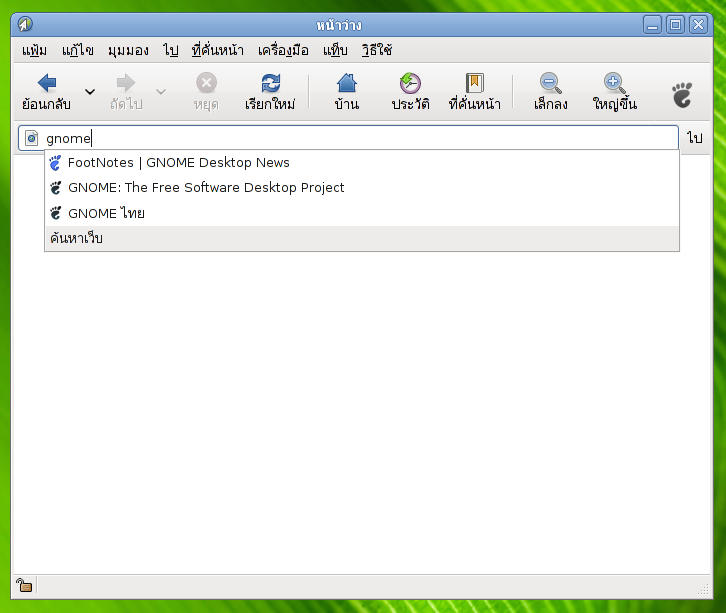Open the ไป (Go) menu
The image size is (726, 613).
point(170,50)
